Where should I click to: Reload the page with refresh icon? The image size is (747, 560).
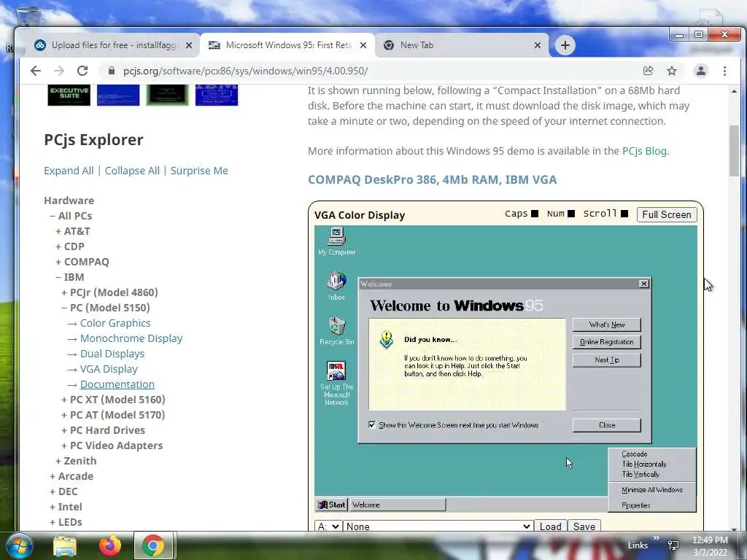[x=82, y=71]
